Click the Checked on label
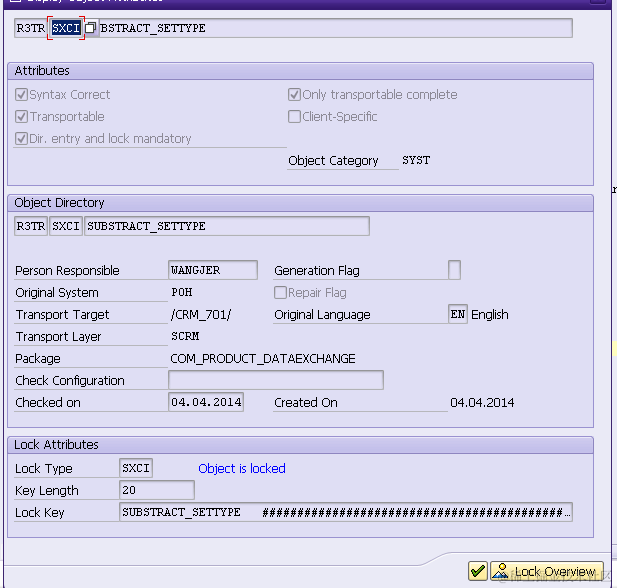The width and height of the screenshot is (617, 588). point(48,403)
